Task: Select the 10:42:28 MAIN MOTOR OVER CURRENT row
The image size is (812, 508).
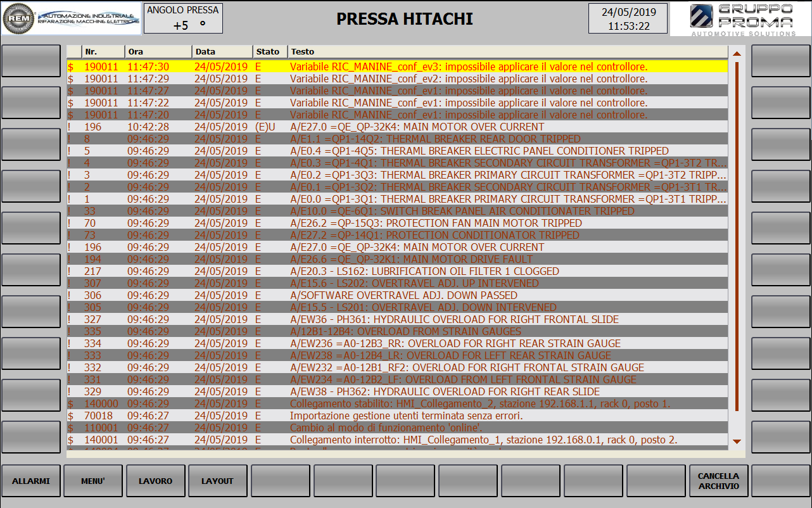Action: [397, 127]
